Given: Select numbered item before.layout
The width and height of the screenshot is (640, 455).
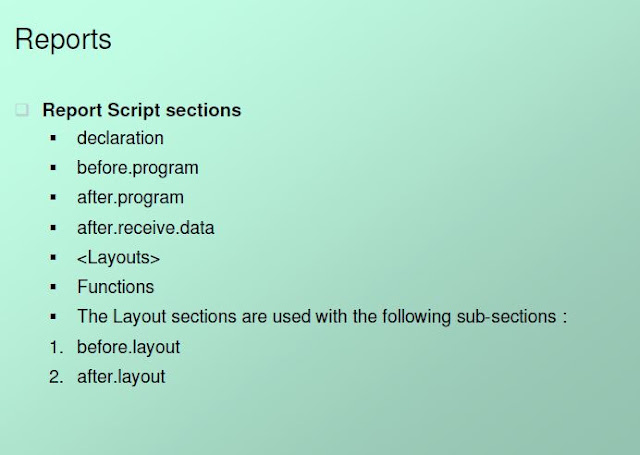Looking at the screenshot, I should pyautogui.click(x=128, y=347).
